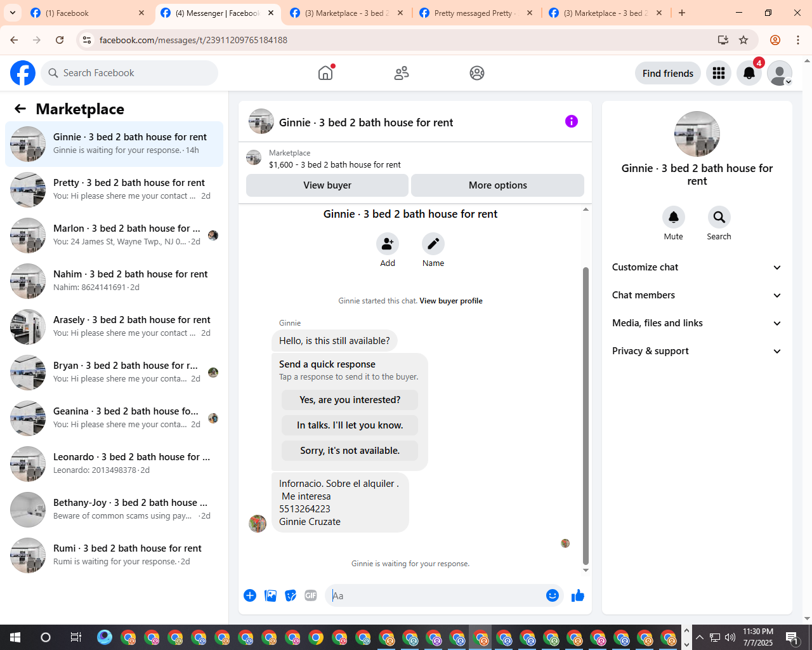812x650 pixels.
Task: Choose a sticker from the composer
Action: point(291,595)
